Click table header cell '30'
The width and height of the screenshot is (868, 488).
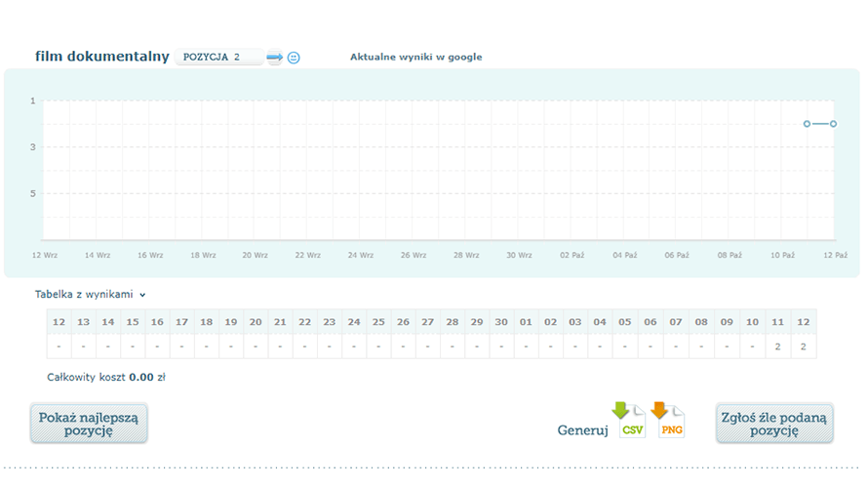[501, 322]
